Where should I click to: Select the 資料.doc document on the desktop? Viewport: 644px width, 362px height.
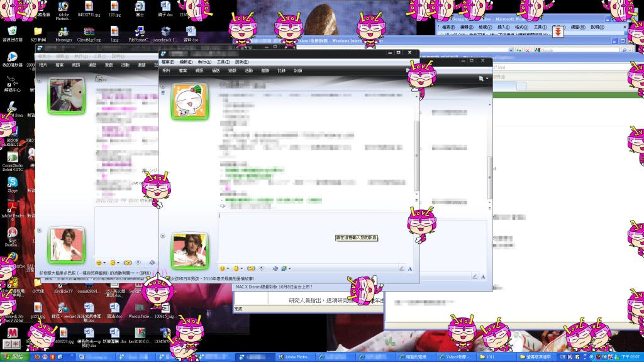191,34
